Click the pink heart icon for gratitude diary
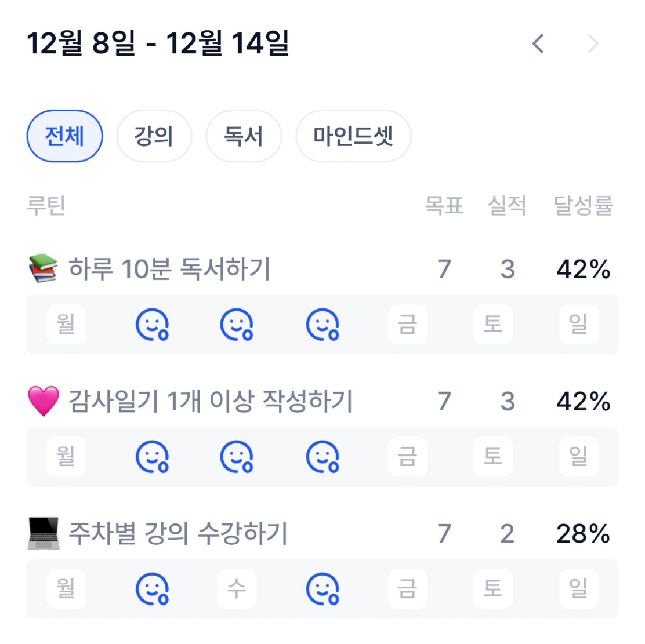The image size is (645, 644). (x=43, y=401)
